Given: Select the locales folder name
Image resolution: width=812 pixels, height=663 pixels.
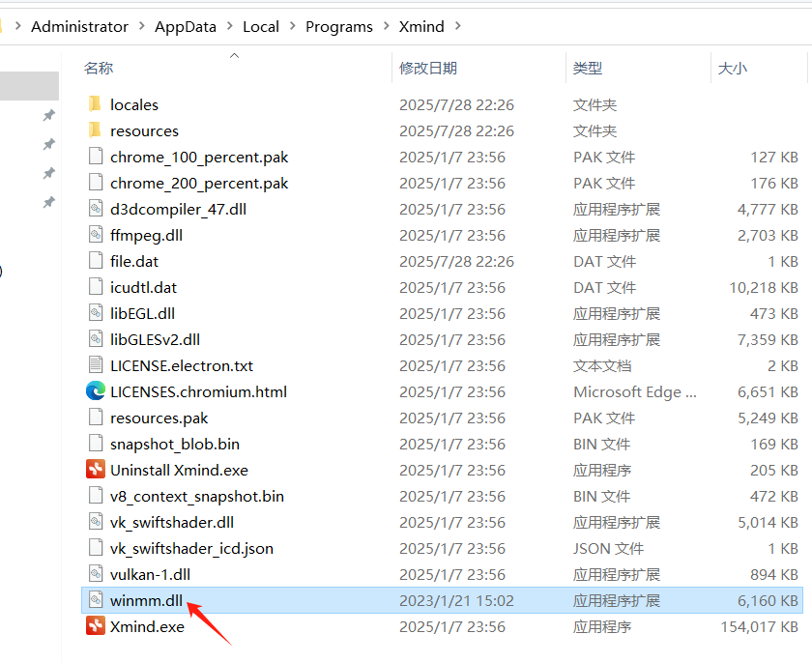Looking at the screenshot, I should 134,105.
